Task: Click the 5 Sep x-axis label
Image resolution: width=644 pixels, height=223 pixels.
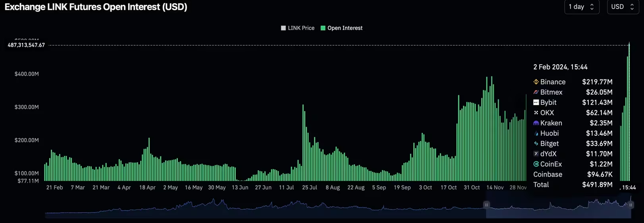Action: (x=379, y=188)
